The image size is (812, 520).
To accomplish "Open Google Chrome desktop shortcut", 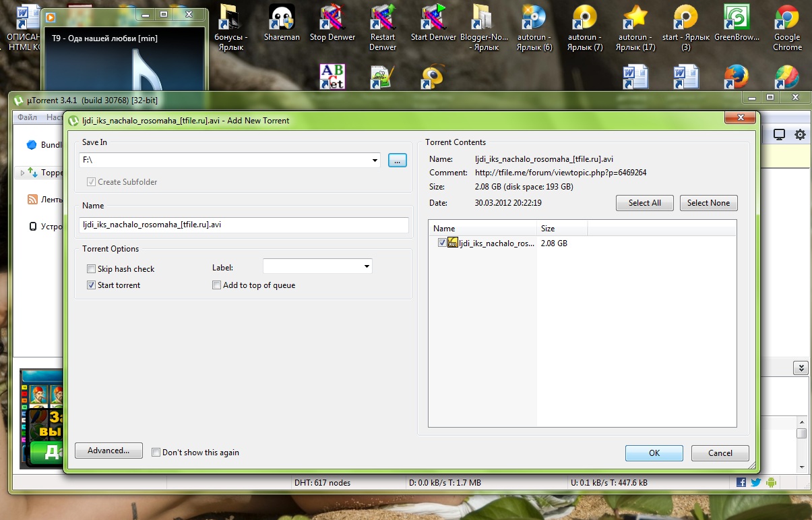I will point(786,27).
